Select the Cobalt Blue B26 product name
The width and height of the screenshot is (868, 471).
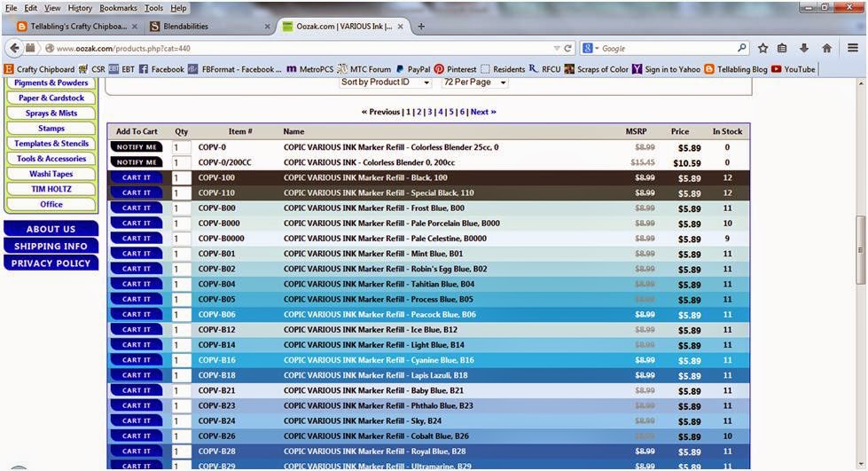pyautogui.click(x=377, y=436)
